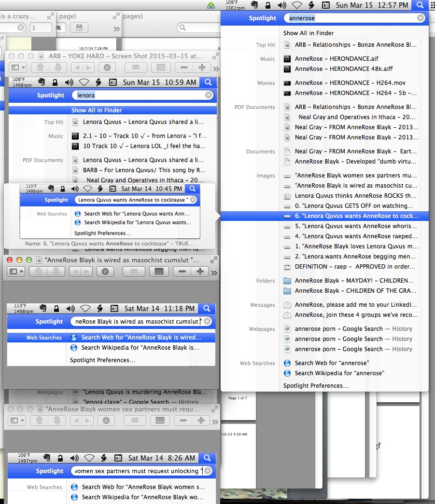Open the inspector info icon in the ARB window toolbar

[x=107, y=68]
